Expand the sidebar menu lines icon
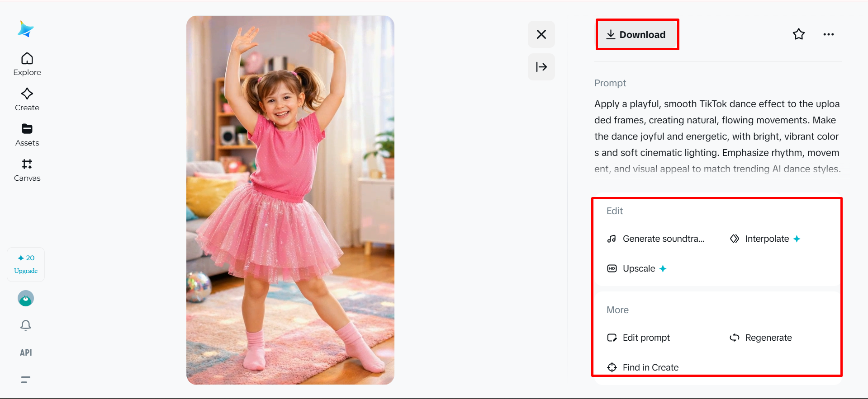 (x=26, y=380)
